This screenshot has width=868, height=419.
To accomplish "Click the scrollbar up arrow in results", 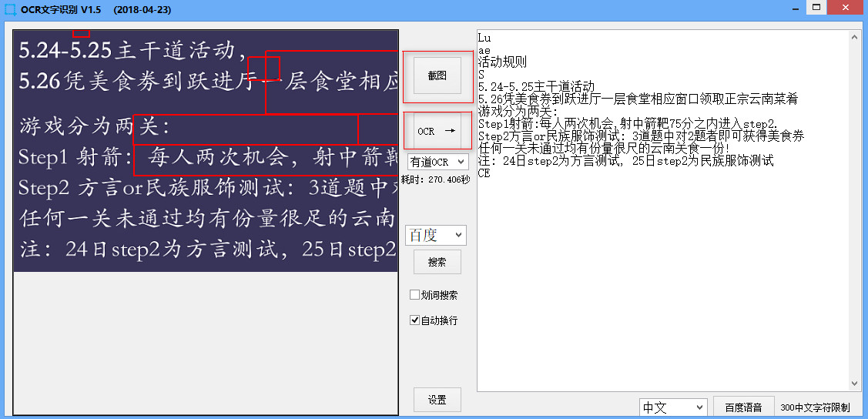I will pyautogui.click(x=855, y=37).
